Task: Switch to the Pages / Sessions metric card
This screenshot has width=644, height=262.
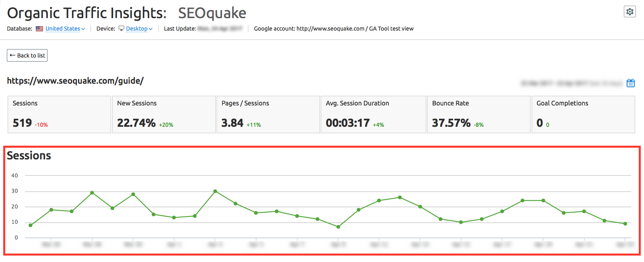Action: 268,114
